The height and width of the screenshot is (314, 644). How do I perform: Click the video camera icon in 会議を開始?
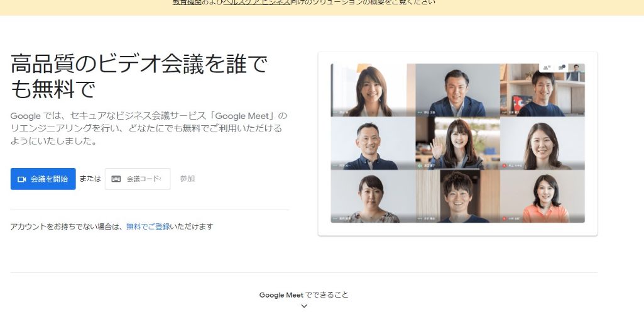point(22,179)
